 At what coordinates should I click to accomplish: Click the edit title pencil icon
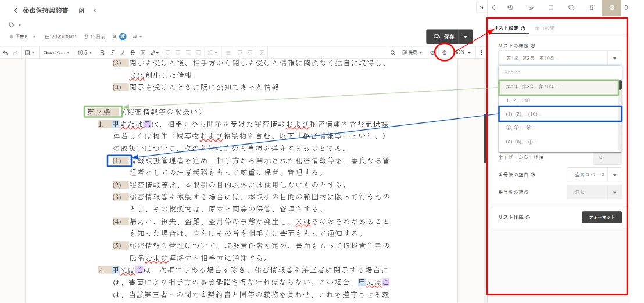81,10
